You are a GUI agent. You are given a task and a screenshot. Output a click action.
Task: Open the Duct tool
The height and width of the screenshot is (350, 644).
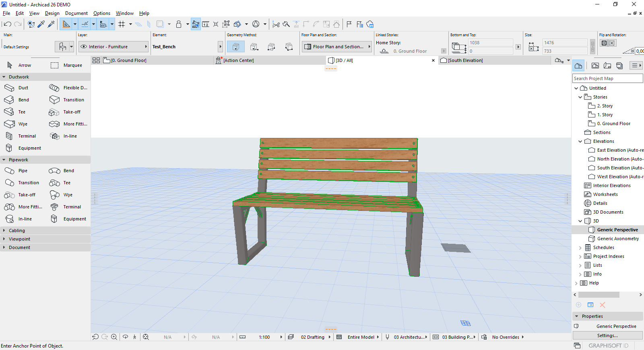(16, 88)
